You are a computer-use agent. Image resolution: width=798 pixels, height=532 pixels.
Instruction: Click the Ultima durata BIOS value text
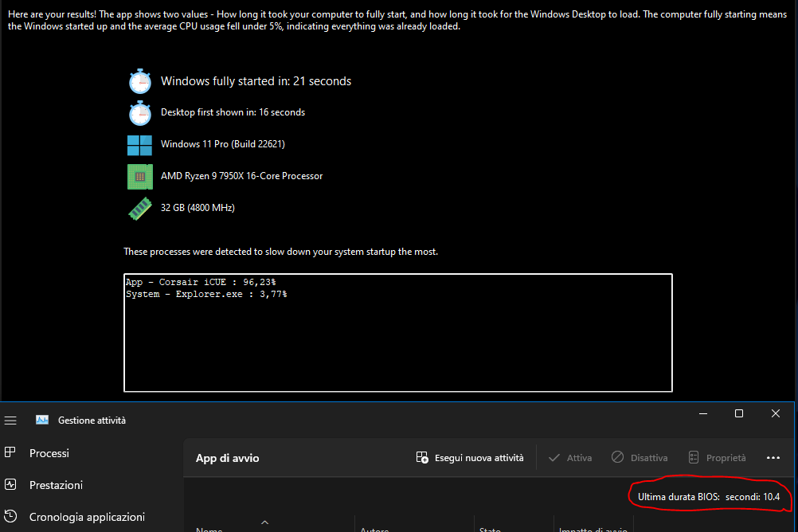click(709, 497)
